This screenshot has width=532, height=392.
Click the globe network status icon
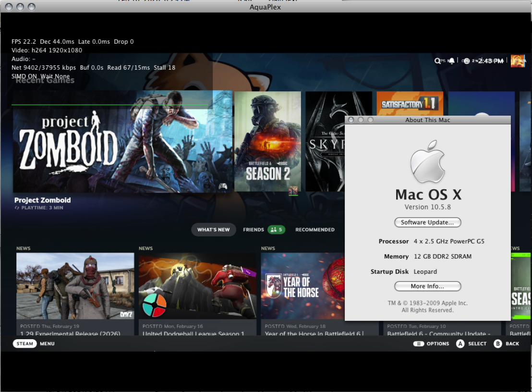coord(467,61)
